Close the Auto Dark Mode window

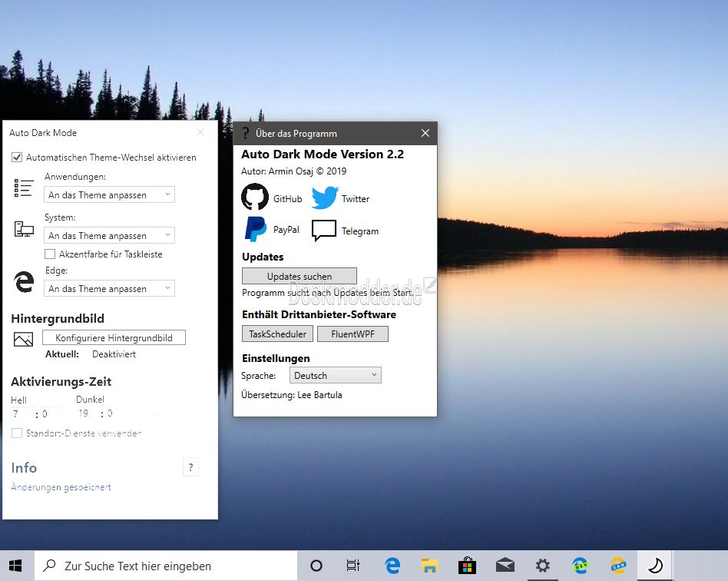[200, 132]
